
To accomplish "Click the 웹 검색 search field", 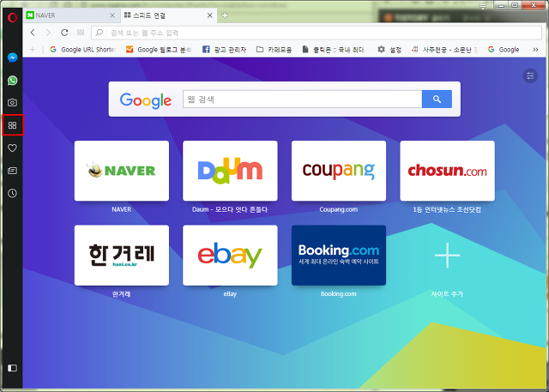I will click(x=302, y=99).
